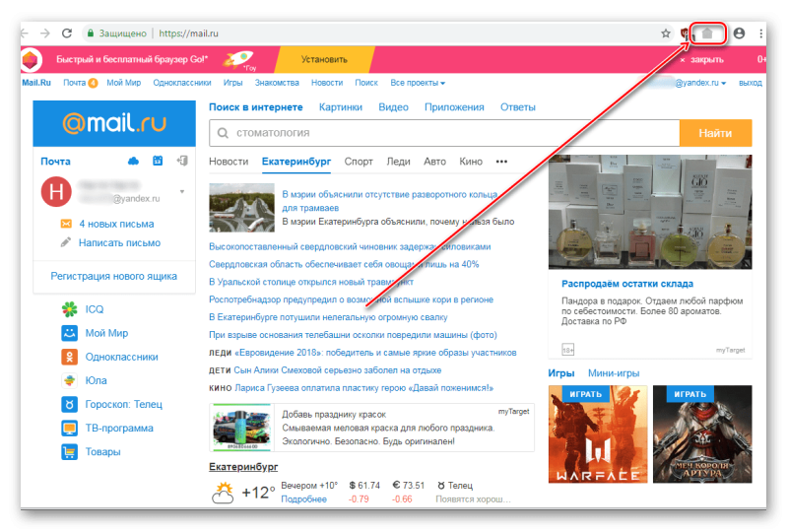The width and height of the screenshot is (788, 532).
Task: Click the Юла spinning top icon
Action: 69,380
